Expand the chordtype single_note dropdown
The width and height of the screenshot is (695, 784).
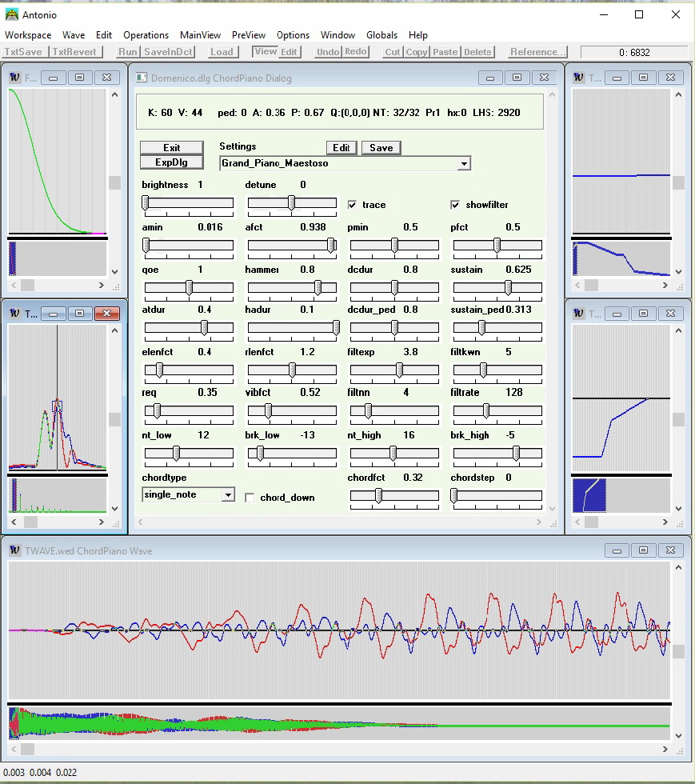pyautogui.click(x=227, y=495)
